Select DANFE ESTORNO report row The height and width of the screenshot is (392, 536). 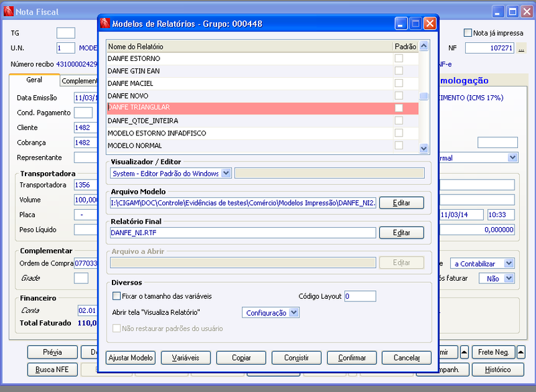(250, 58)
